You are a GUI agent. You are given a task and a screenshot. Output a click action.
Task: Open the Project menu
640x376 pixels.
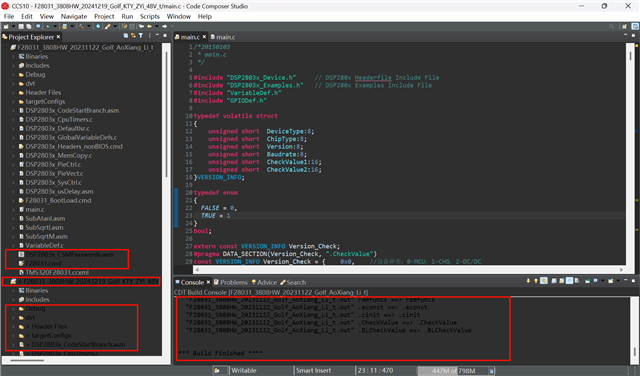click(x=104, y=16)
